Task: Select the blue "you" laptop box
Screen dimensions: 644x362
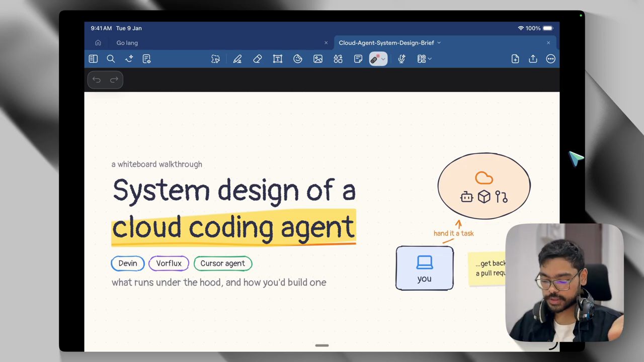Action: click(425, 268)
